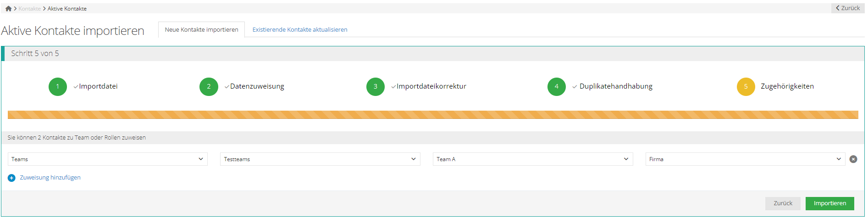Go back using top-right Zurück button
This screenshot has width=868, height=219.
click(847, 8)
